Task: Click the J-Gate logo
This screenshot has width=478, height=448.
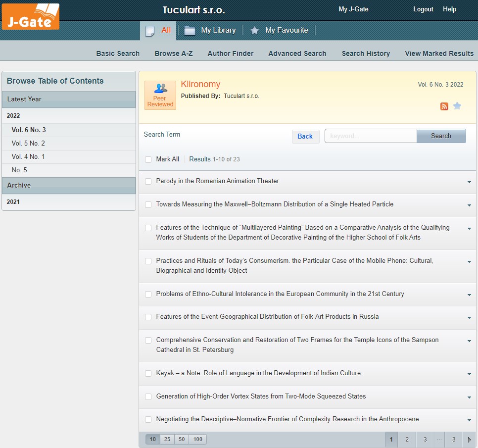Action: (31, 16)
